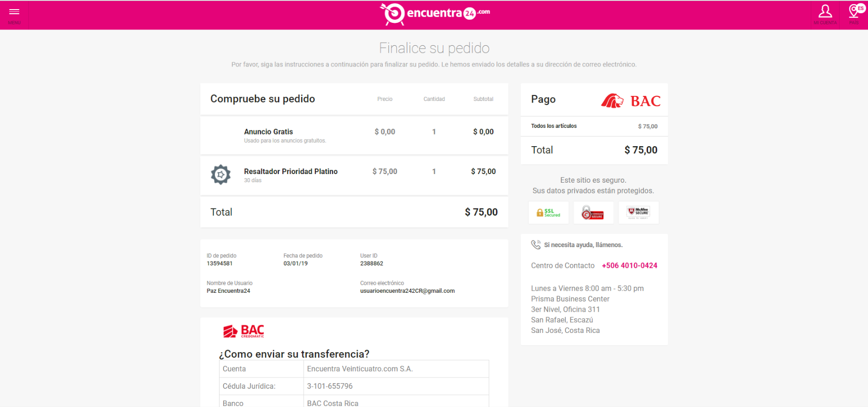Click the Centro de Contacto label
The width and height of the screenshot is (868, 407).
pyautogui.click(x=563, y=265)
